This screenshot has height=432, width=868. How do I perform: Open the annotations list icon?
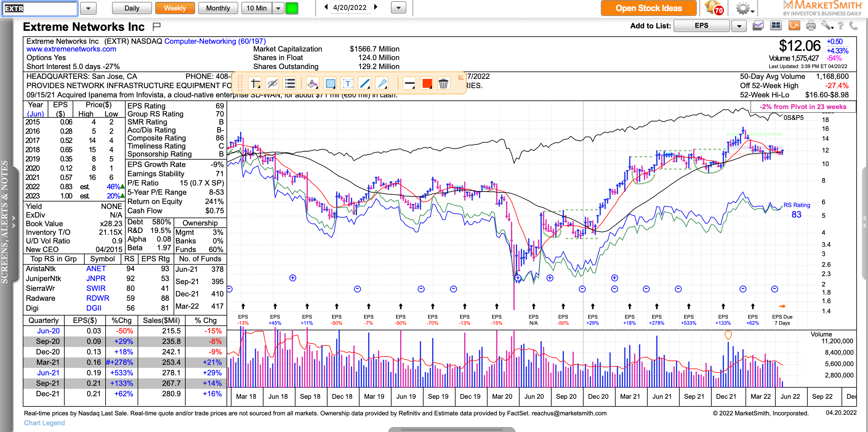click(290, 83)
